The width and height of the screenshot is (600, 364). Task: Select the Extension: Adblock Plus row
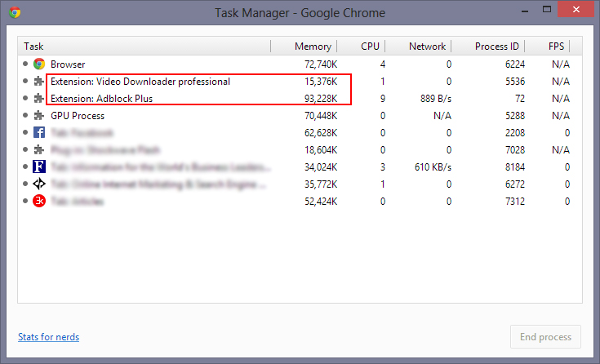(x=300, y=99)
